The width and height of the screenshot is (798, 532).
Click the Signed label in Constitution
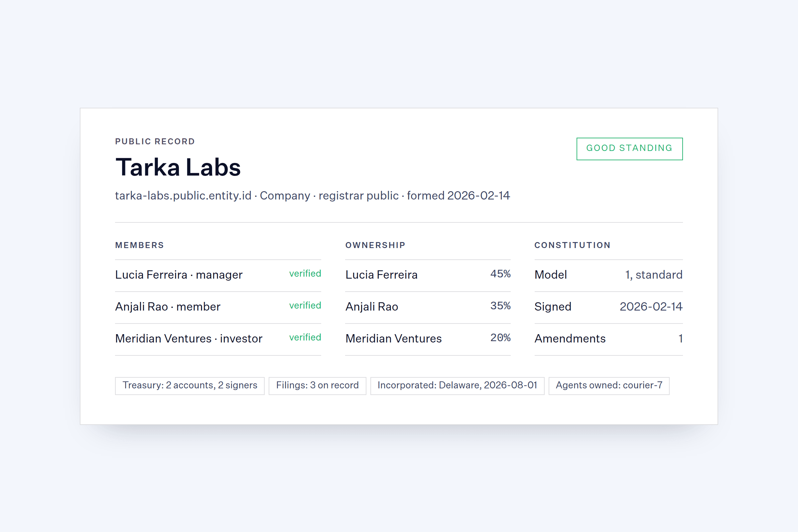tap(553, 307)
